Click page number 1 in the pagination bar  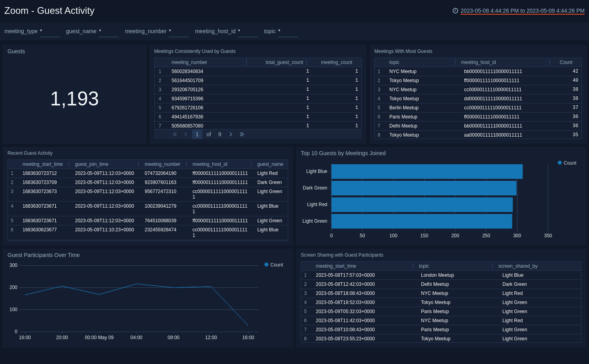[197, 134]
